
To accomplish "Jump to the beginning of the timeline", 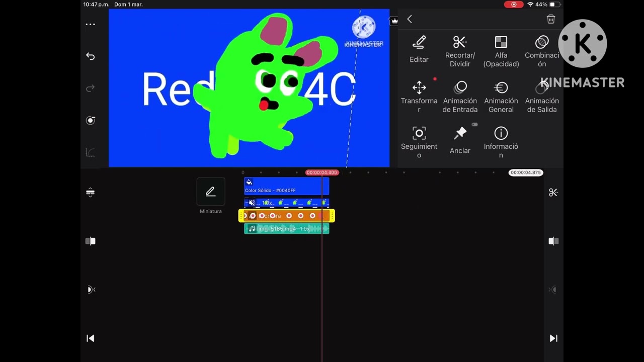I will 90,338.
